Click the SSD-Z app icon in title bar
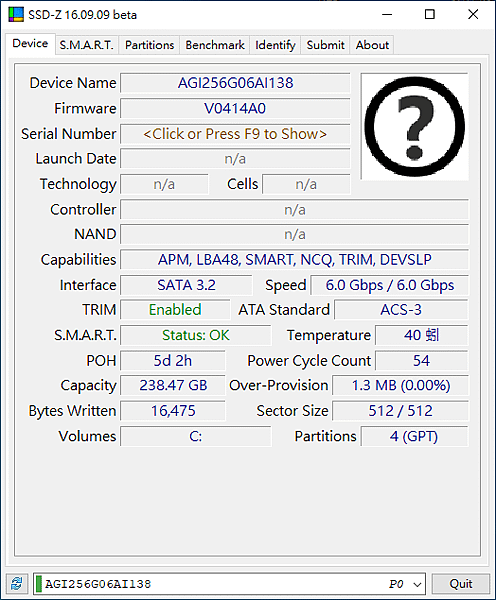Screen dimensions: 496x600 pyautogui.click(x=16, y=15)
